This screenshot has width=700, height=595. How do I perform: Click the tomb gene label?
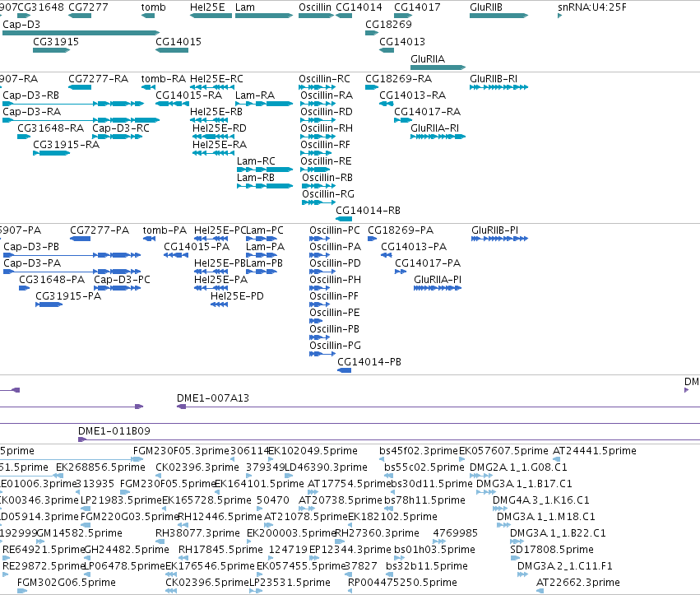(153, 7)
